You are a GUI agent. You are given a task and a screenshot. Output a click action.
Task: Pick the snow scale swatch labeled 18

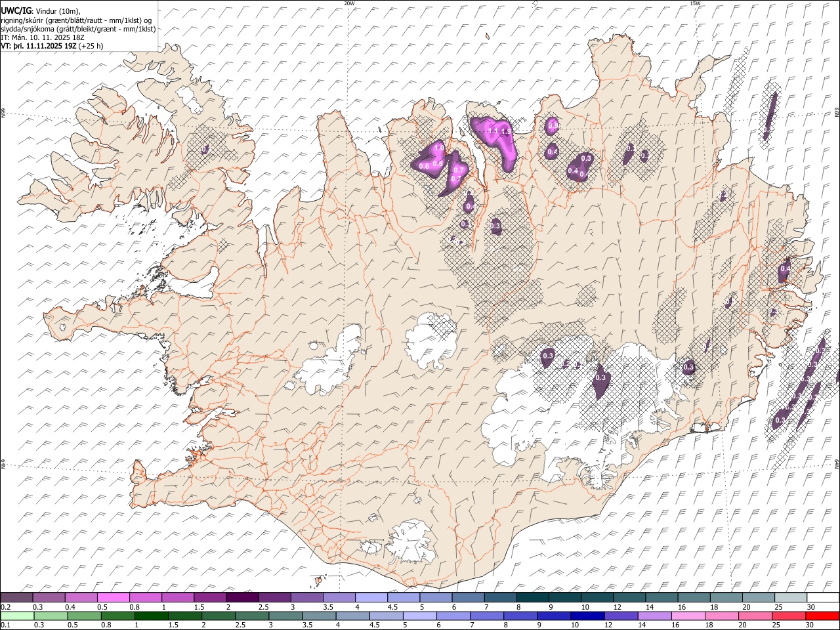(x=726, y=597)
